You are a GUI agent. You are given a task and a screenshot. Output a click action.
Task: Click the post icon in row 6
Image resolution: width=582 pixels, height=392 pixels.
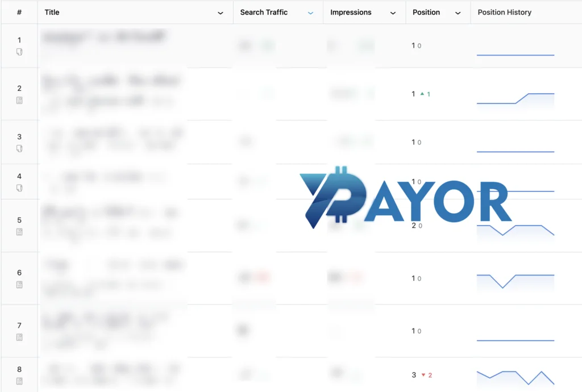[x=19, y=285]
